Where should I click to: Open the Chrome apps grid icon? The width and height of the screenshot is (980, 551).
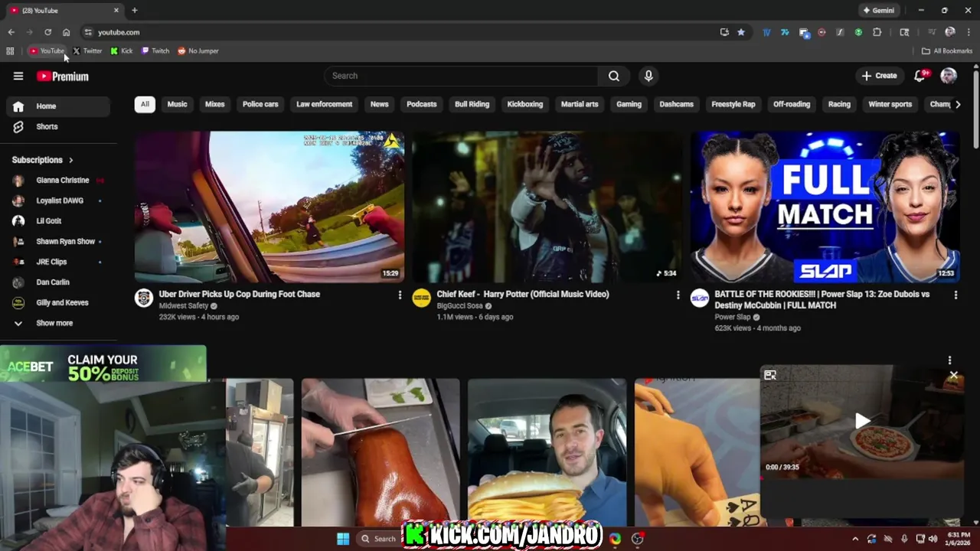pyautogui.click(x=10, y=51)
